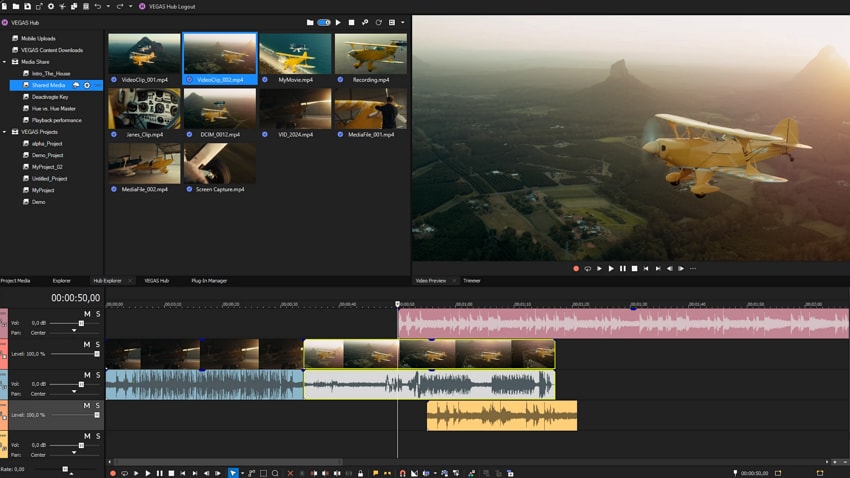The height and width of the screenshot is (478, 850).
Task: Select Mobile Uploads in the tree
Action: point(38,38)
